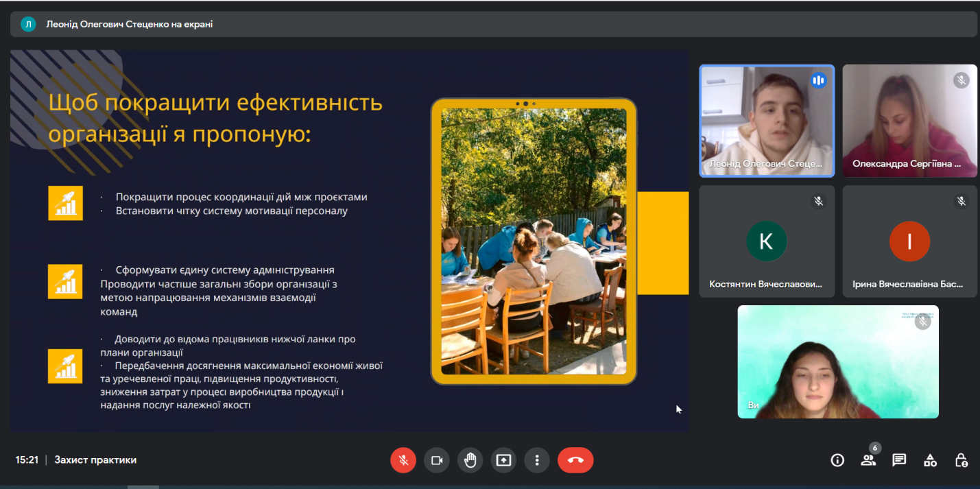
Task: Click Леонід Олегович Стеценко's video tile
Action: (x=766, y=121)
